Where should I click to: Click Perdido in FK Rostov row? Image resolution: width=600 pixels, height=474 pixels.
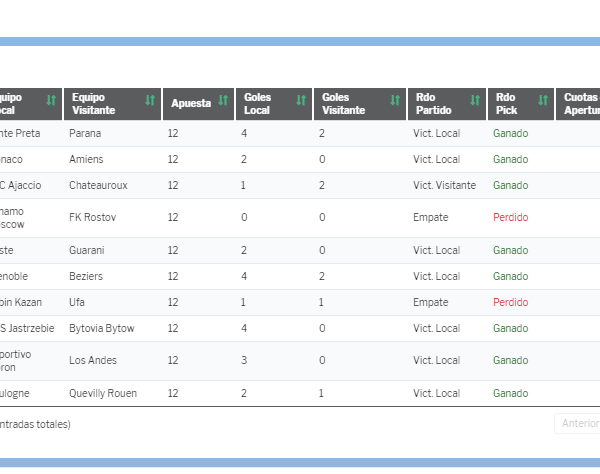point(510,217)
